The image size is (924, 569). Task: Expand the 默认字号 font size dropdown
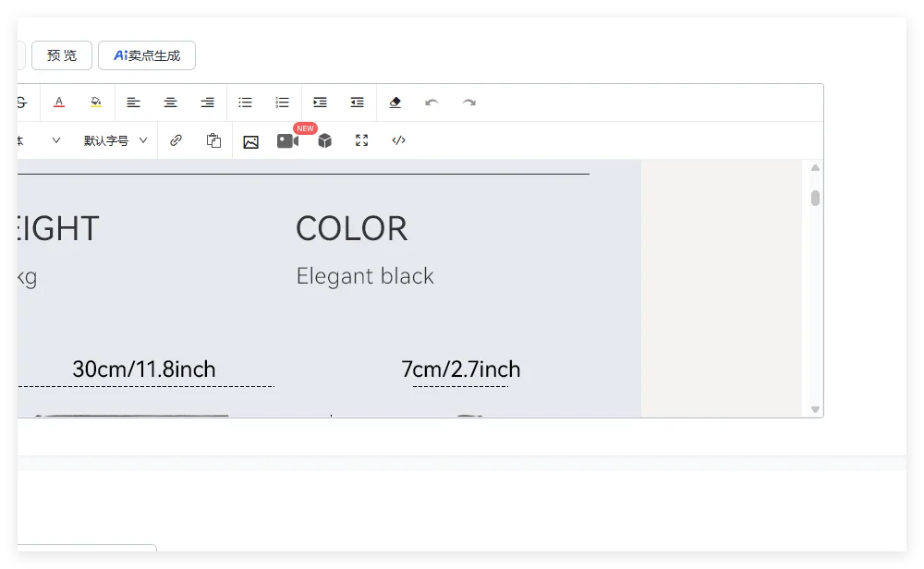click(115, 140)
